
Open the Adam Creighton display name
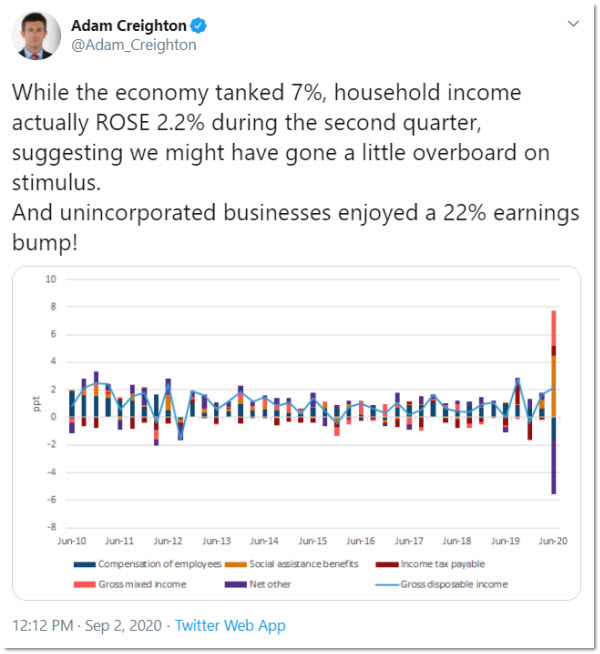tap(128, 25)
